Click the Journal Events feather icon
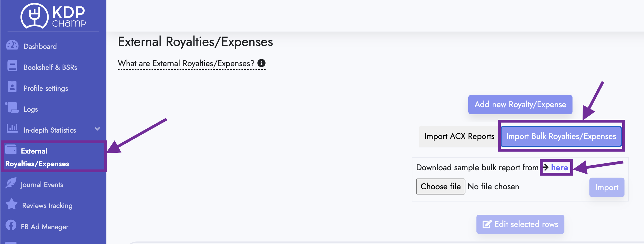Image resolution: width=644 pixels, height=244 pixels. [x=11, y=183]
